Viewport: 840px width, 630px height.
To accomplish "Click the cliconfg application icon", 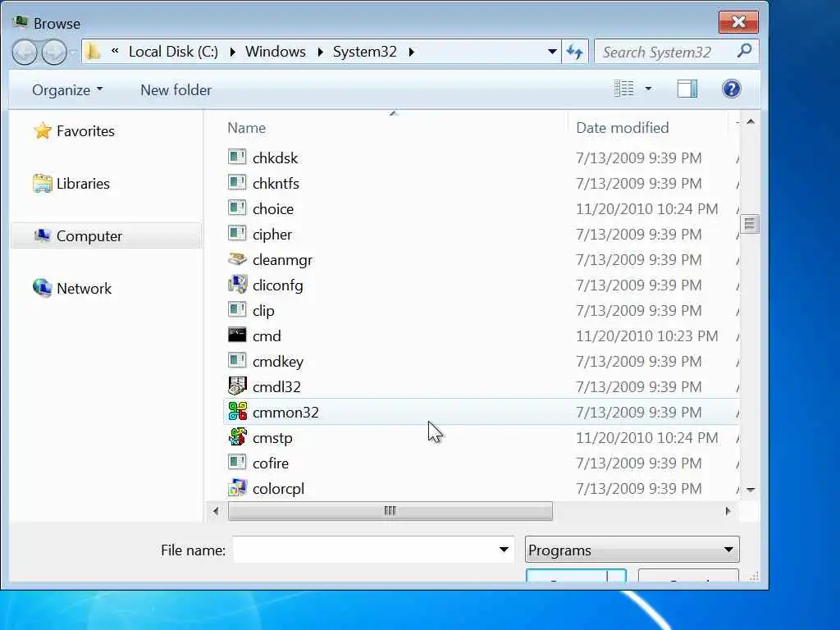I will 237,285.
